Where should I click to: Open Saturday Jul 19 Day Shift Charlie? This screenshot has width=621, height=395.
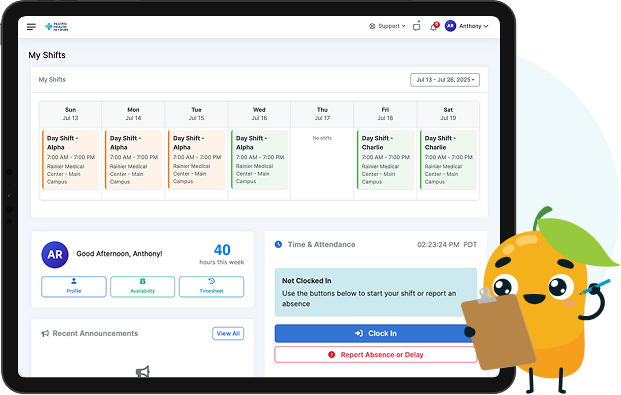tap(448, 160)
